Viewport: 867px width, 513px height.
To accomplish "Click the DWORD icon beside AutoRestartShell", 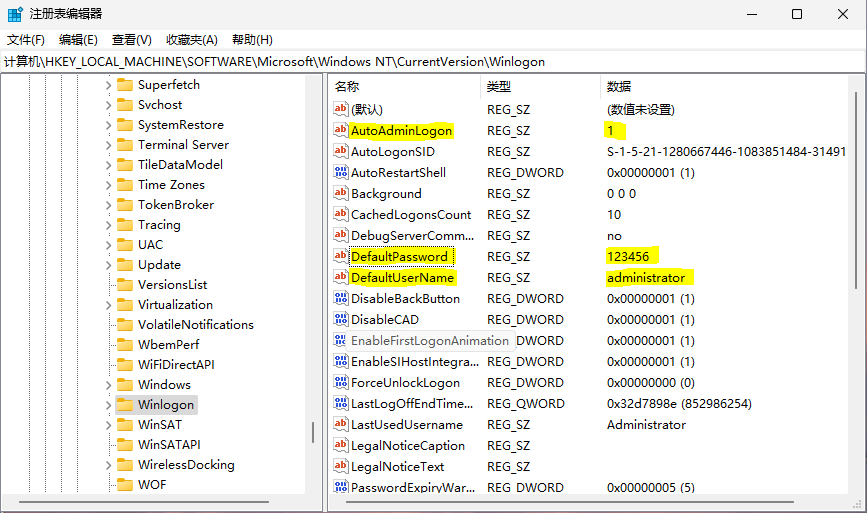I will coord(341,173).
